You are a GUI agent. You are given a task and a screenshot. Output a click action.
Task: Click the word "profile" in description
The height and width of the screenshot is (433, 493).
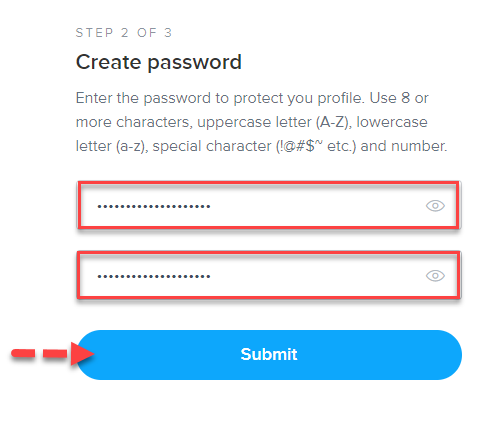pos(339,98)
